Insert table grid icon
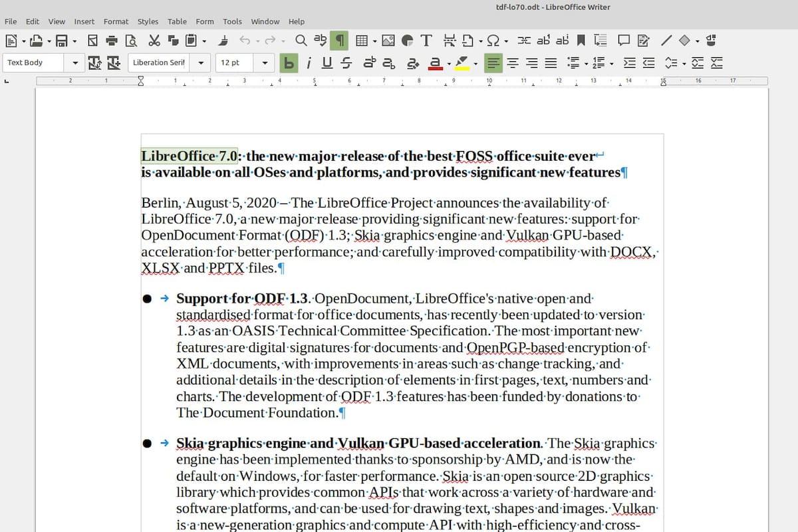 click(x=362, y=41)
